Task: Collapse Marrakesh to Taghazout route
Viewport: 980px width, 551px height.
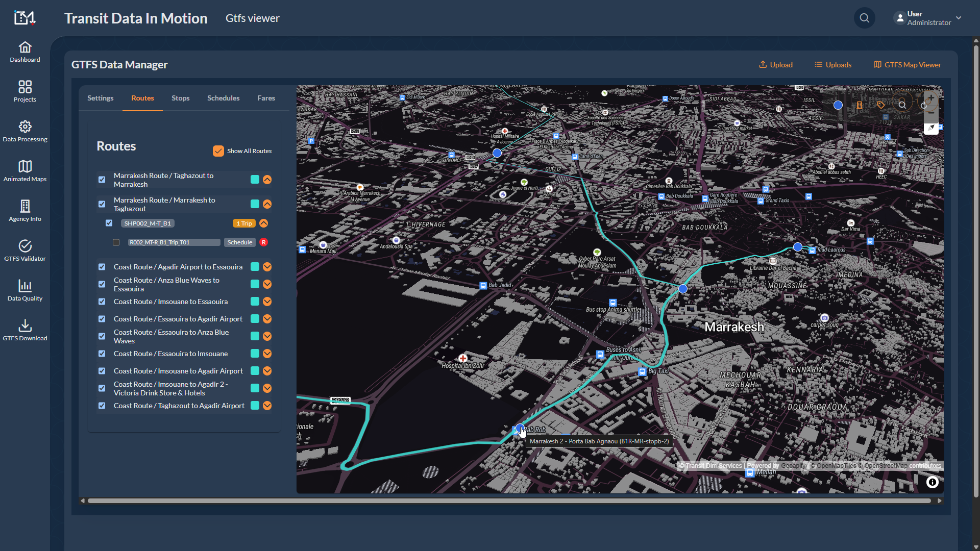Action: click(x=267, y=204)
